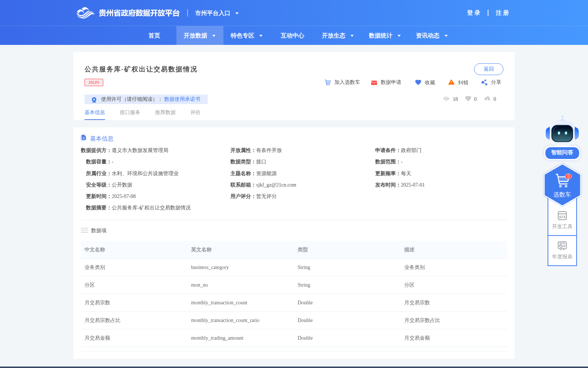This screenshot has height=368, width=588.
Task: Switch to the 评价 tab
Action: [196, 113]
